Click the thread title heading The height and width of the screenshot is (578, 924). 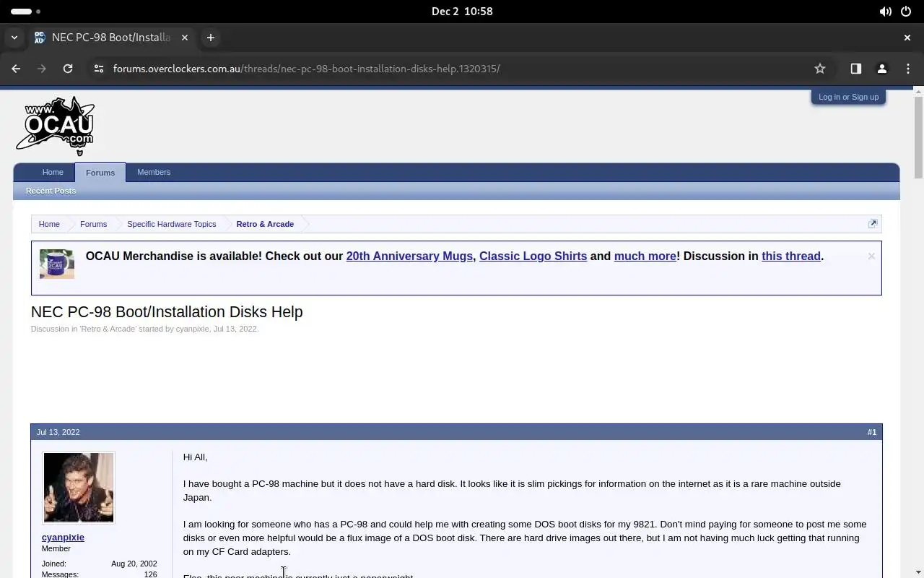tap(167, 312)
